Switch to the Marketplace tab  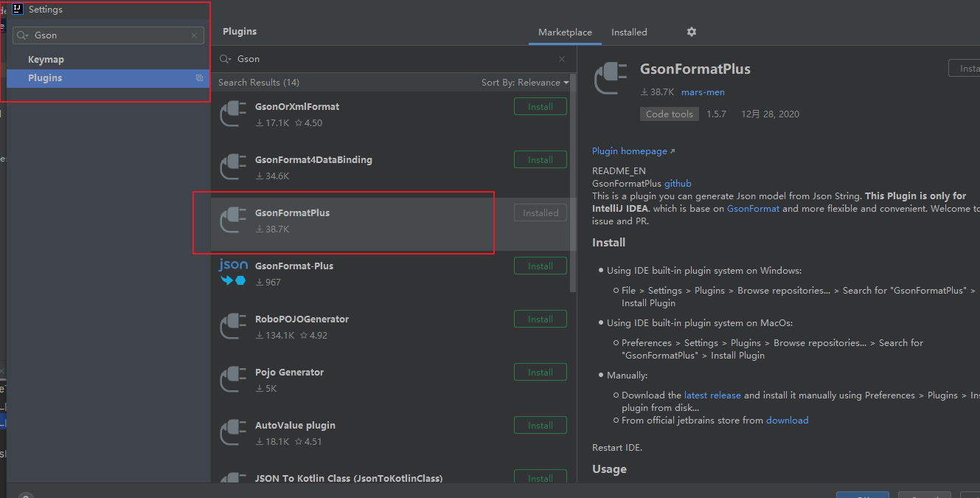565,32
